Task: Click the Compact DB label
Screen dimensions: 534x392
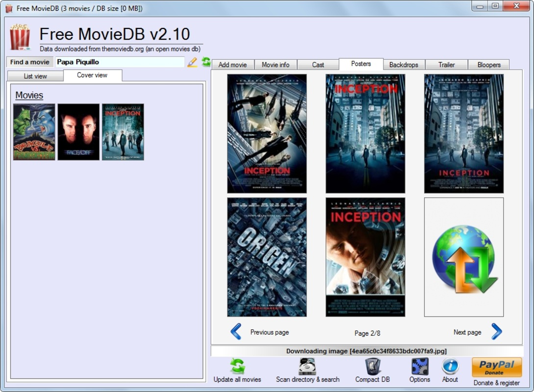Action: (373, 379)
